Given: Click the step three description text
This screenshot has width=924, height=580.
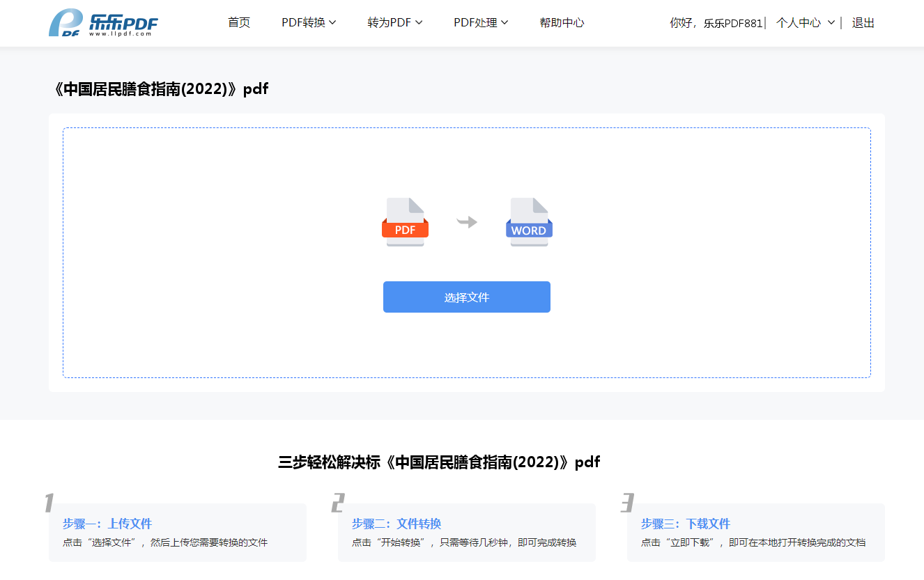Looking at the screenshot, I should click(x=753, y=542).
